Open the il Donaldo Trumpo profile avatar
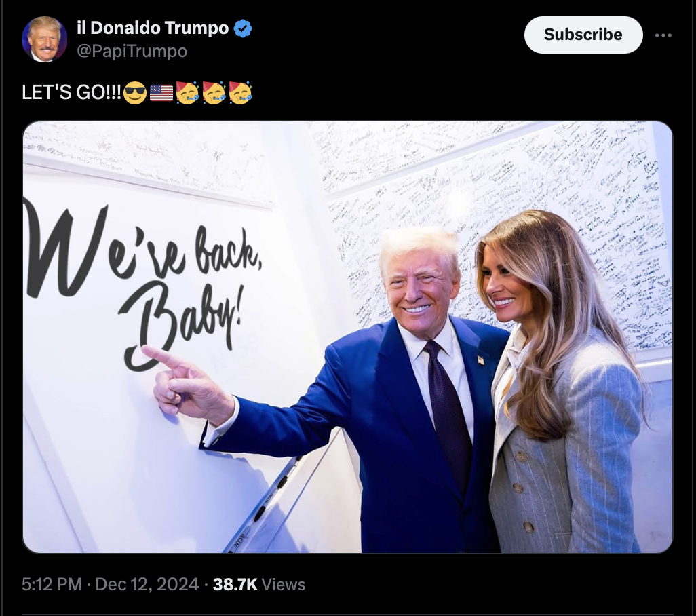This screenshot has height=616, width=696. (x=44, y=39)
